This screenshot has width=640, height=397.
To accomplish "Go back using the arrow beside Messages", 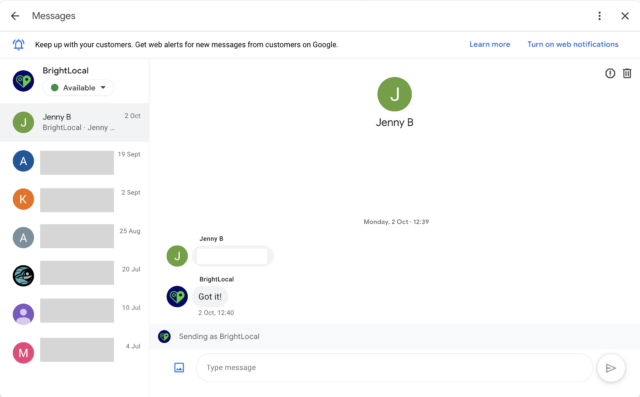I will point(15,16).
